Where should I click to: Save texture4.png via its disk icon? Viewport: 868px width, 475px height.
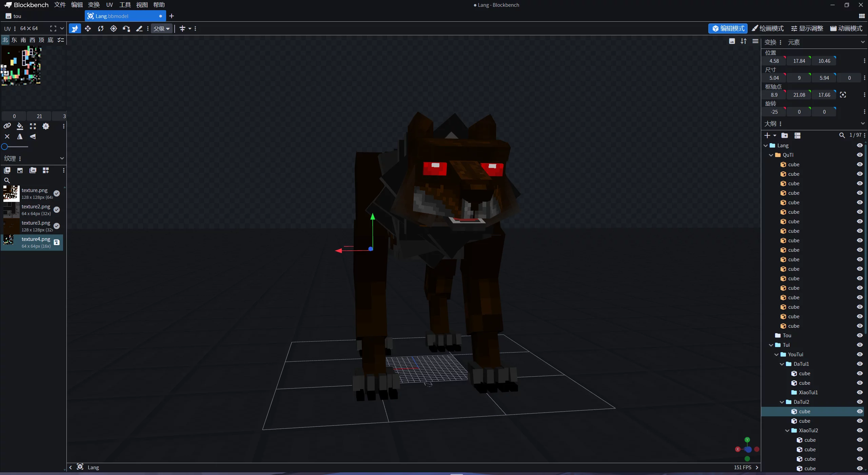coord(57,242)
